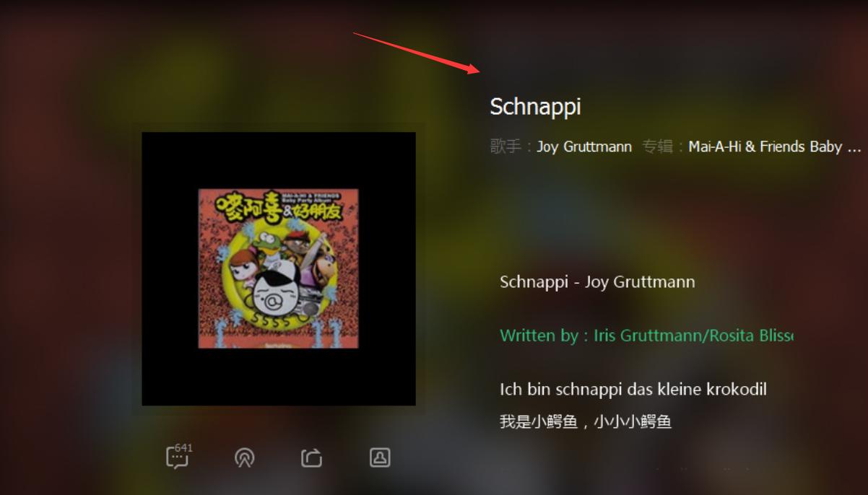The width and height of the screenshot is (868, 495).
Task: Select highlighted lyric 'Written by : Iris Gruttmann'
Action: tap(646, 336)
